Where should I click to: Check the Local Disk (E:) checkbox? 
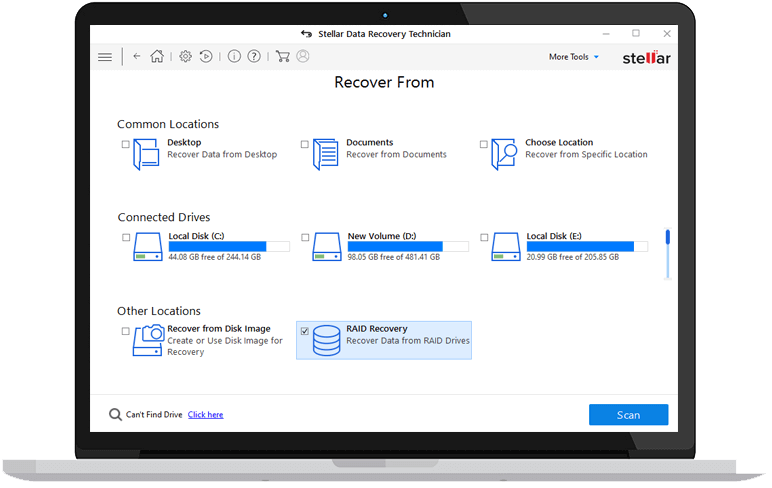tap(484, 237)
